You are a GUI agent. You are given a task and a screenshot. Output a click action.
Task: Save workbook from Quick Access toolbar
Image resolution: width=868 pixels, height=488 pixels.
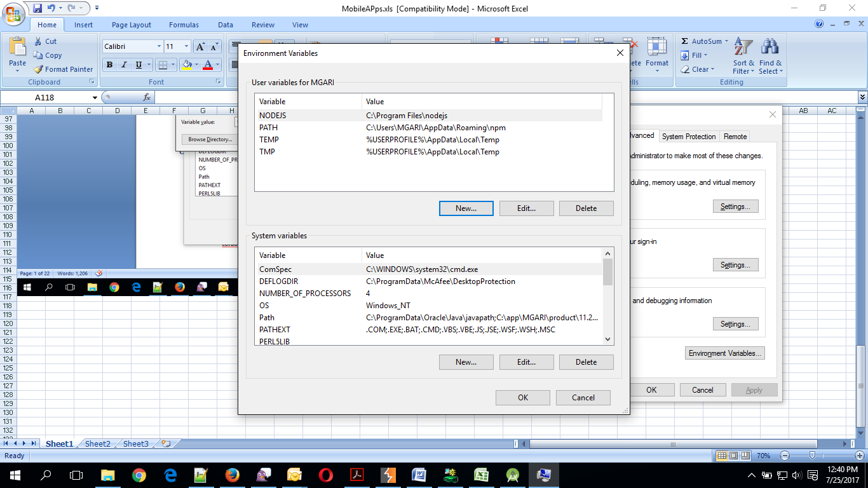coord(37,8)
